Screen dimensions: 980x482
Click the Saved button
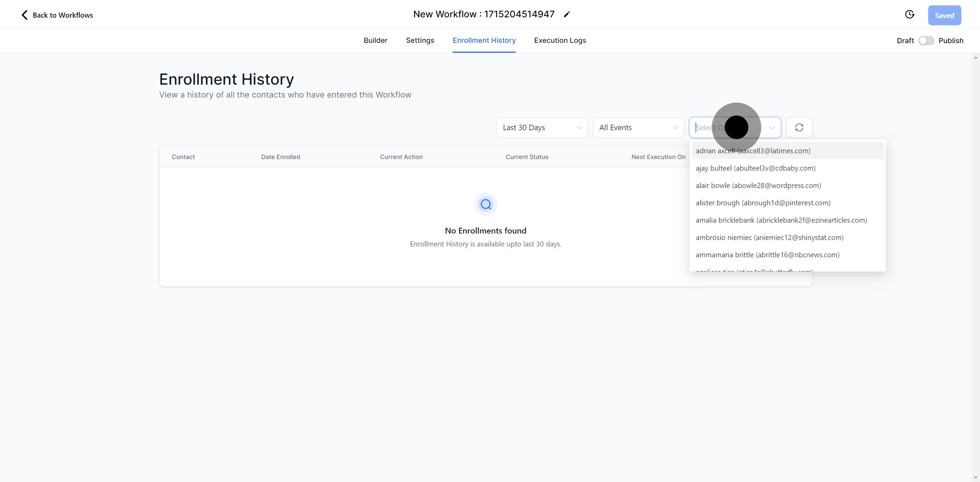coord(944,15)
